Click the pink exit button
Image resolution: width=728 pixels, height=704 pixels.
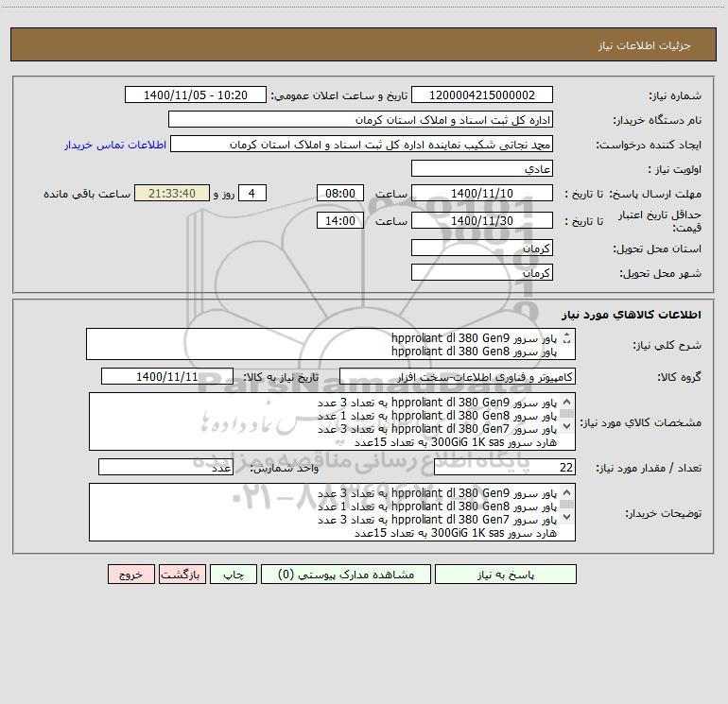(130, 574)
